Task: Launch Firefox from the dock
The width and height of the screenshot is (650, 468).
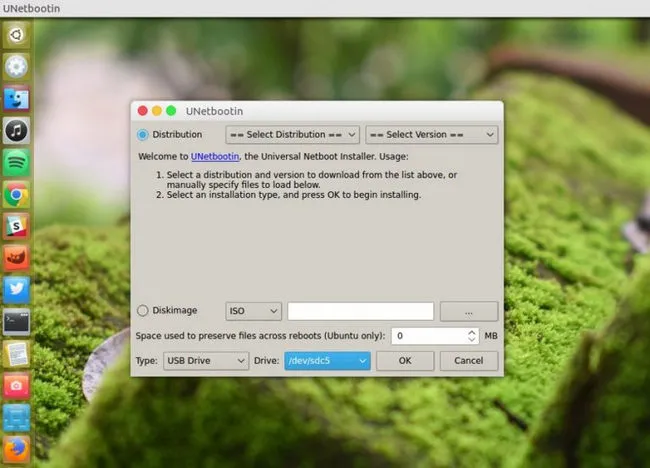Action: click(x=16, y=449)
